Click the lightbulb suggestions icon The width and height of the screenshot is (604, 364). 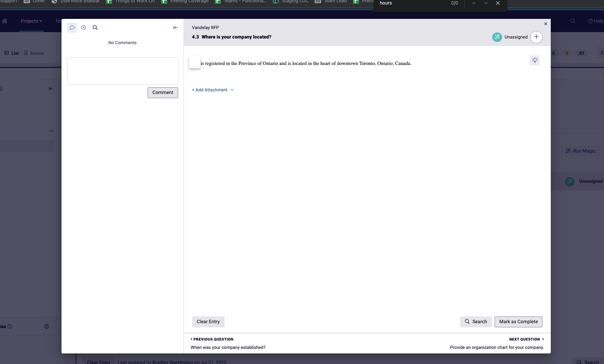click(x=535, y=60)
